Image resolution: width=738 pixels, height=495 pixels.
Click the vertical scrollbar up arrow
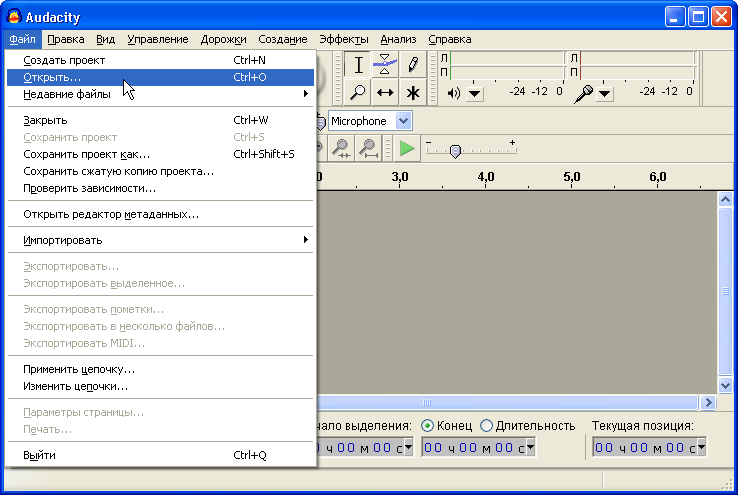point(725,200)
